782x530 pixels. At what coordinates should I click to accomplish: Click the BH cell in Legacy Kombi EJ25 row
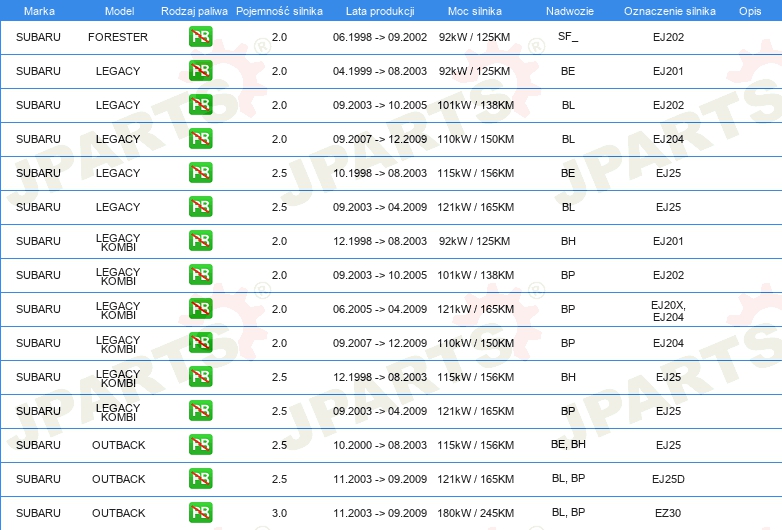(568, 377)
